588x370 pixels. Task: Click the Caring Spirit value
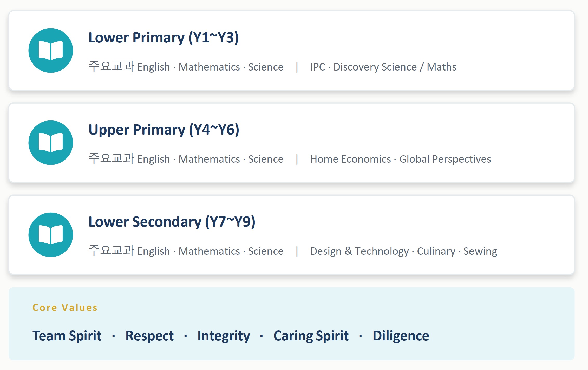click(311, 336)
